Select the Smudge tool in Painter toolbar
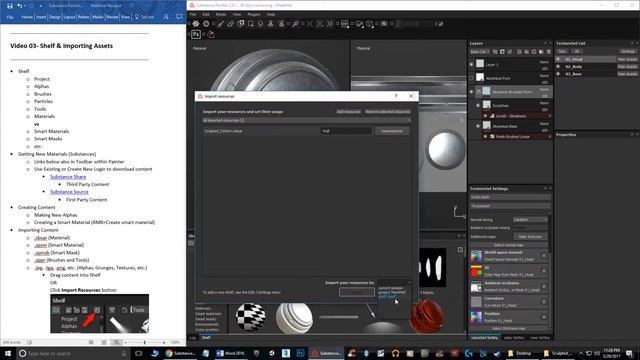Screen dimensions: 640x360 [260, 24]
